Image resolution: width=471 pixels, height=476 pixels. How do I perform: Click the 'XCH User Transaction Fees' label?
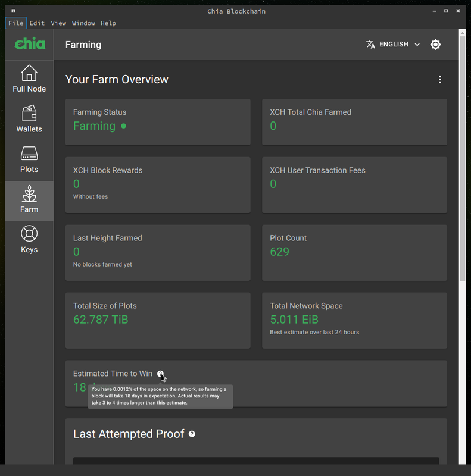(x=317, y=170)
